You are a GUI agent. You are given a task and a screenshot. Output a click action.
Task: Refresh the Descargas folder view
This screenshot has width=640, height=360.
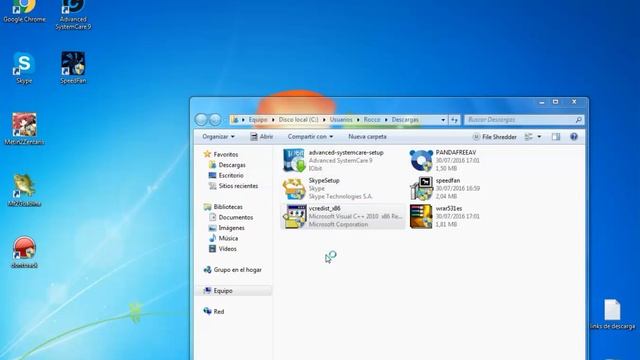(x=454, y=120)
